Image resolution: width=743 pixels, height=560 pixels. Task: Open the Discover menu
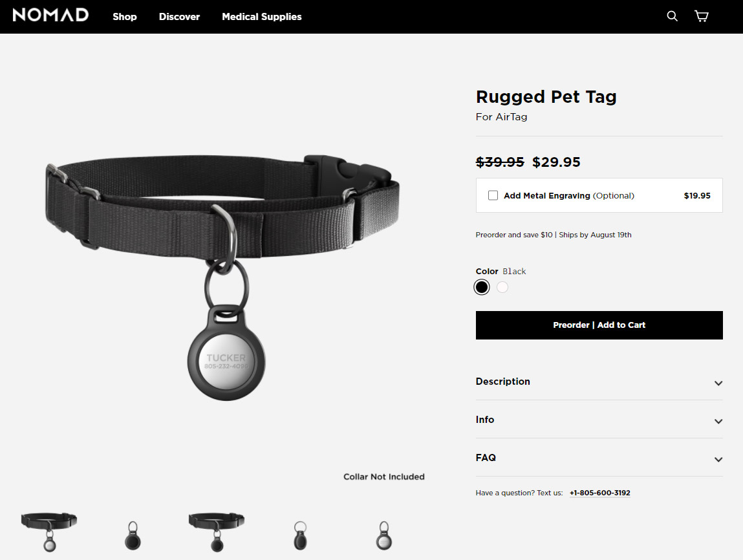(x=179, y=17)
